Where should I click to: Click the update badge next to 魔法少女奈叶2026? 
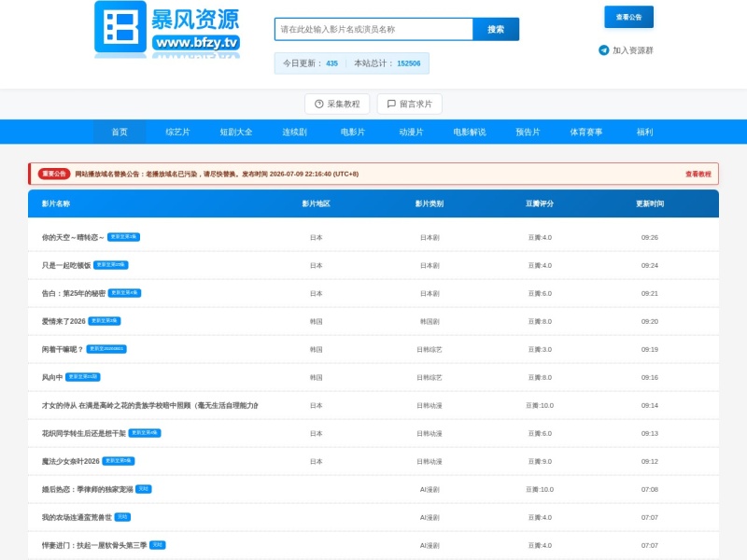click(119, 461)
